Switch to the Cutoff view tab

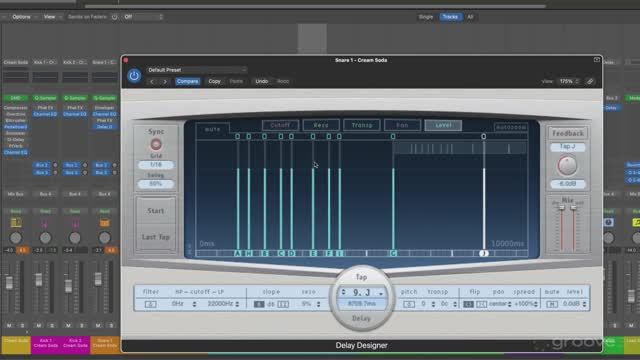[280, 125]
